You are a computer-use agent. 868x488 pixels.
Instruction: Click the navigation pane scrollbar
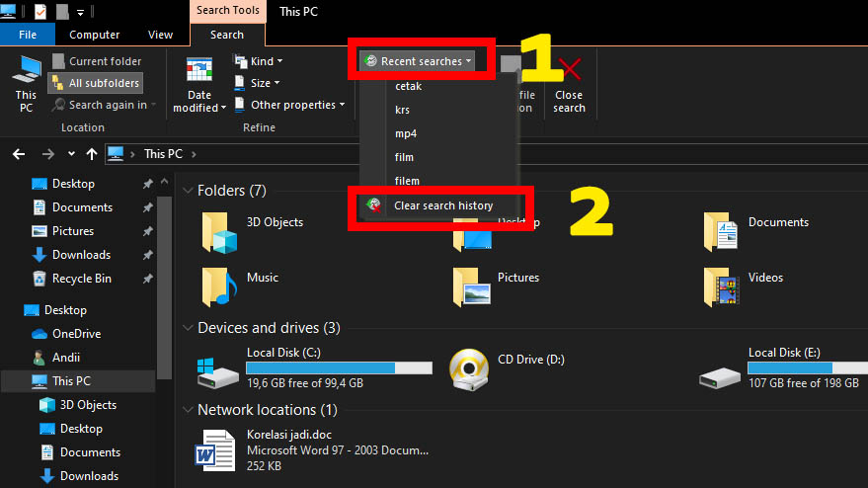[164, 288]
